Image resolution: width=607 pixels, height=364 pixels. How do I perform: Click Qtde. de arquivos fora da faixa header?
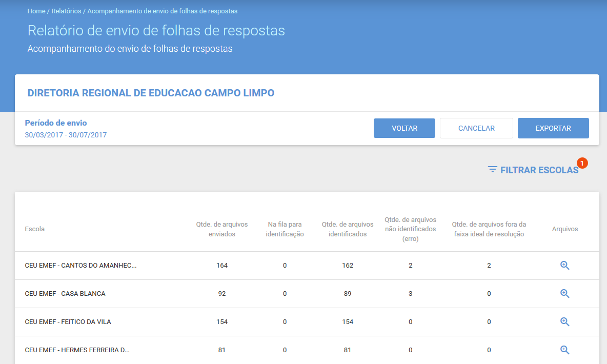click(489, 229)
